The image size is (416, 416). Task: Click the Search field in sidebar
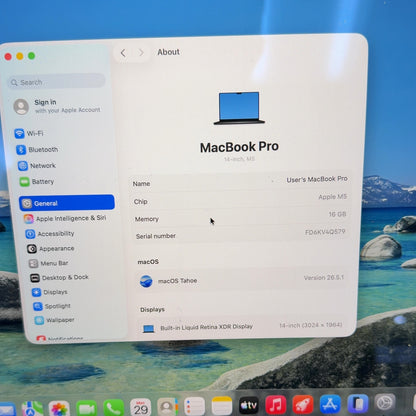57,82
